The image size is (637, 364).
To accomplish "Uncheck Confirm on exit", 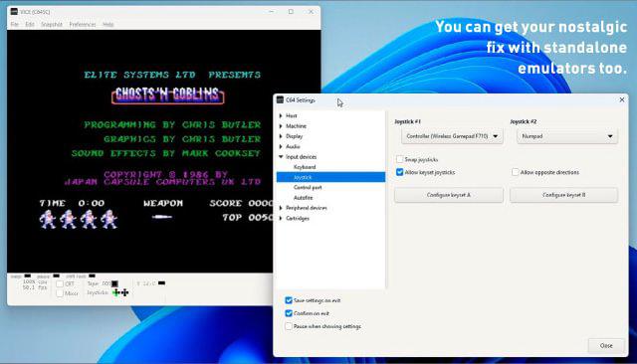I will pyautogui.click(x=289, y=313).
